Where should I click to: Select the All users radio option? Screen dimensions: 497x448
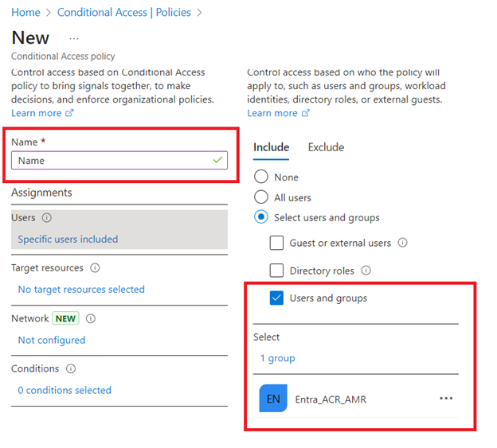click(x=261, y=197)
